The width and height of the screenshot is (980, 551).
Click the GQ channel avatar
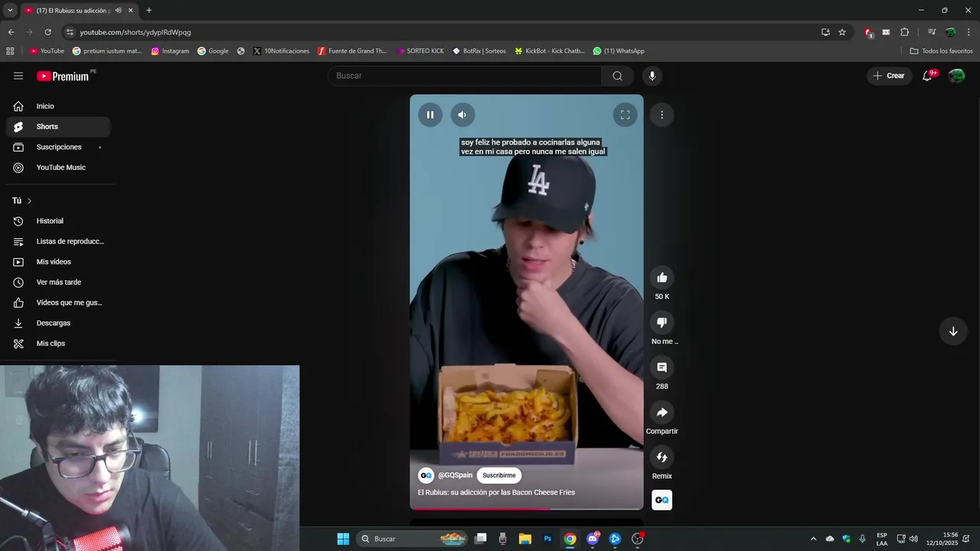426,475
